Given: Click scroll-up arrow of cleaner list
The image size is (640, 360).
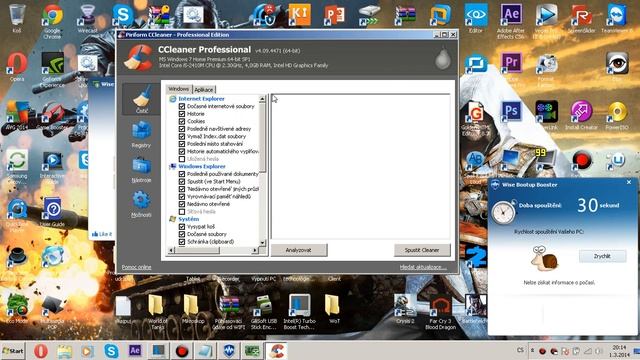Looking at the screenshot, I should [x=262, y=99].
